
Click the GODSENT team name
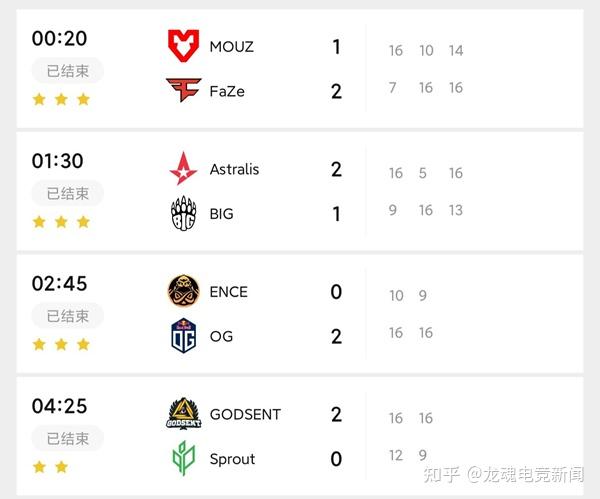(x=245, y=414)
